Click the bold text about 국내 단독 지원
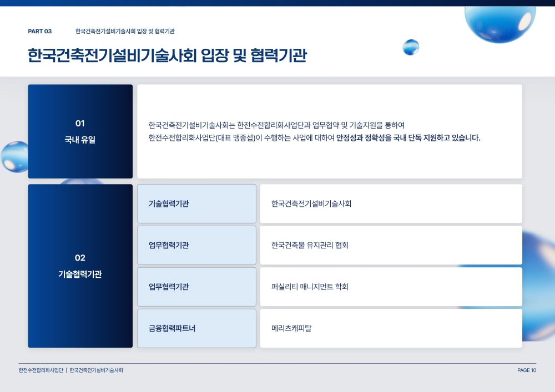This screenshot has height=392, width=555. tap(408, 138)
